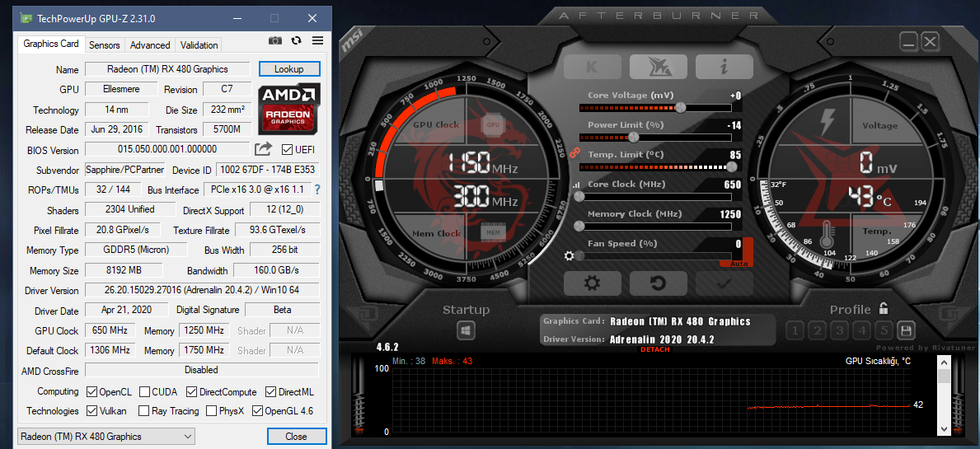Click the BIOS share/export icon
Viewport: 980px width, 449px height.
[263, 149]
